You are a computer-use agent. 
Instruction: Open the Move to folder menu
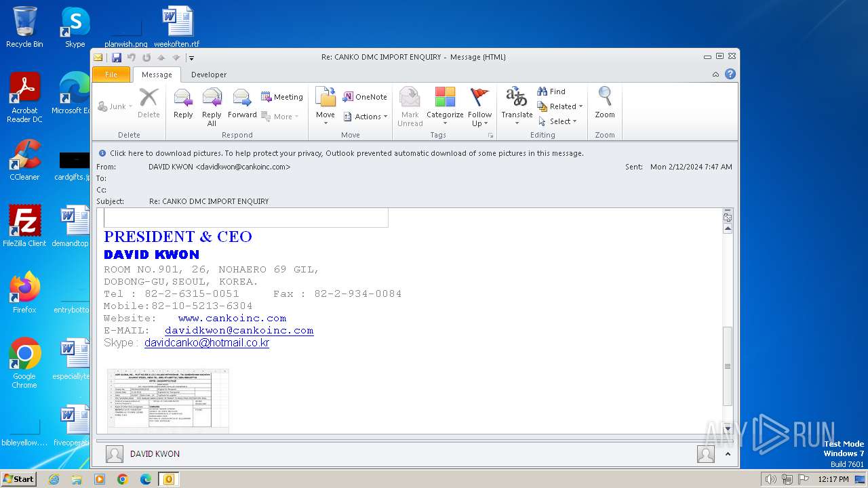[x=325, y=105]
